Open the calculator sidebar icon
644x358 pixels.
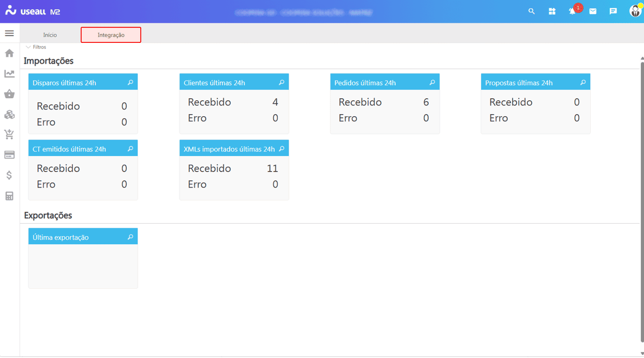tap(9, 196)
